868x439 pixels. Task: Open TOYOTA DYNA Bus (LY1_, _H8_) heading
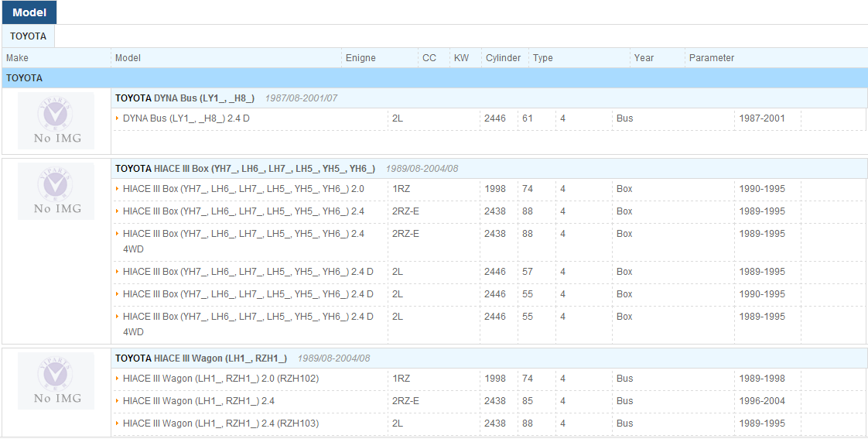point(185,98)
